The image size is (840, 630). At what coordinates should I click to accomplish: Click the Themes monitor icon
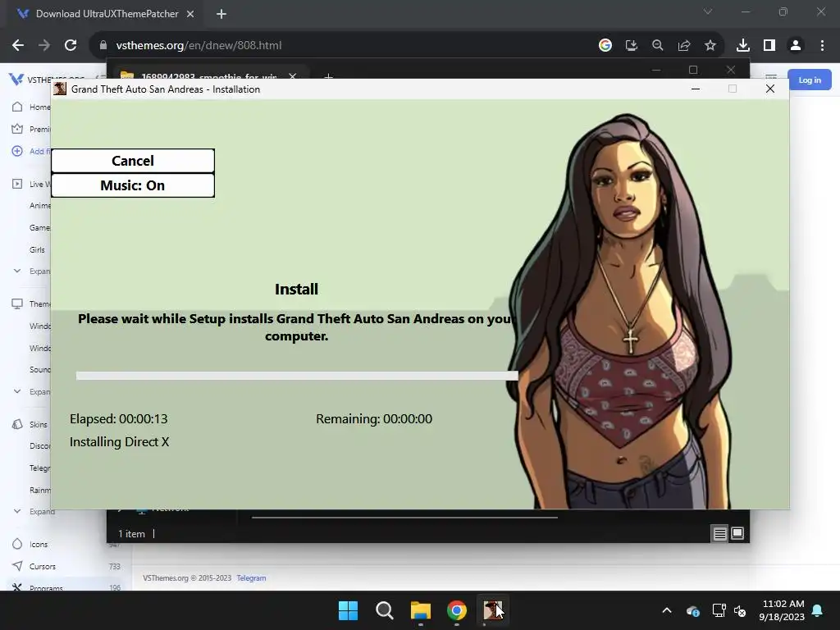tap(17, 304)
